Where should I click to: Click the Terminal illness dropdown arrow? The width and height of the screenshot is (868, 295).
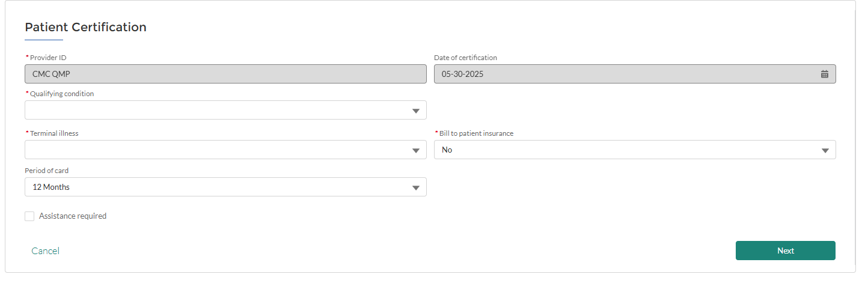coord(416,151)
